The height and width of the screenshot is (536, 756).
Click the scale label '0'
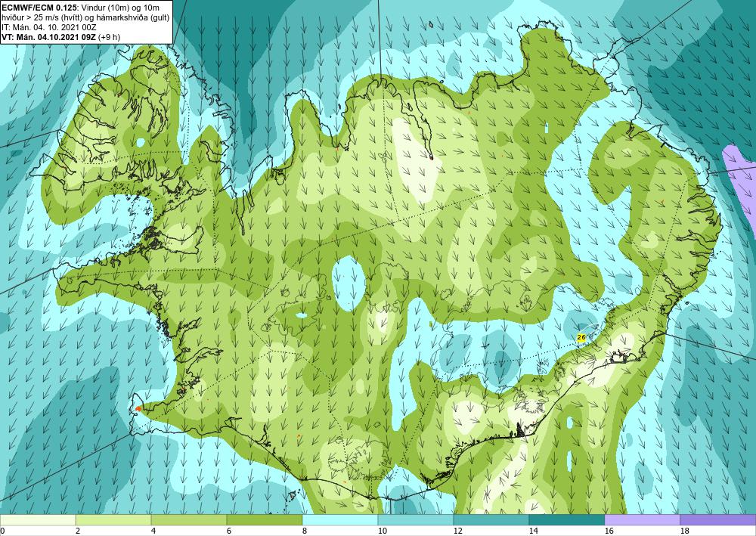click(2, 531)
